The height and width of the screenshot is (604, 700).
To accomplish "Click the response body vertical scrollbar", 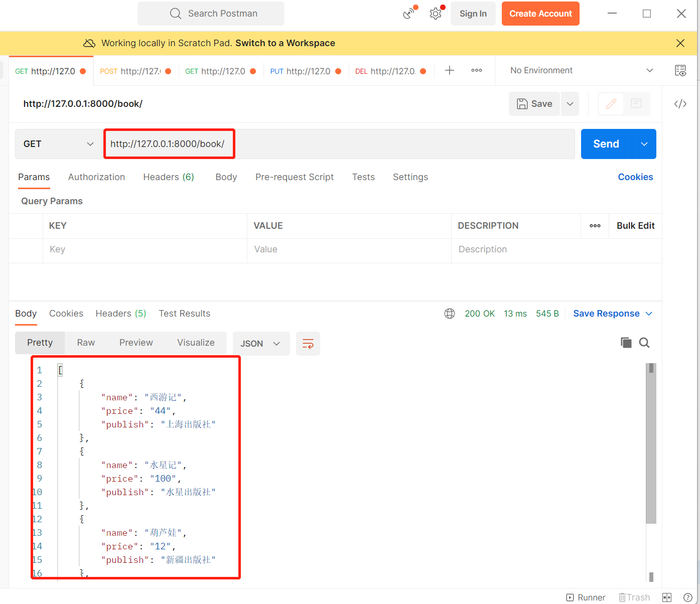I will click(x=651, y=444).
